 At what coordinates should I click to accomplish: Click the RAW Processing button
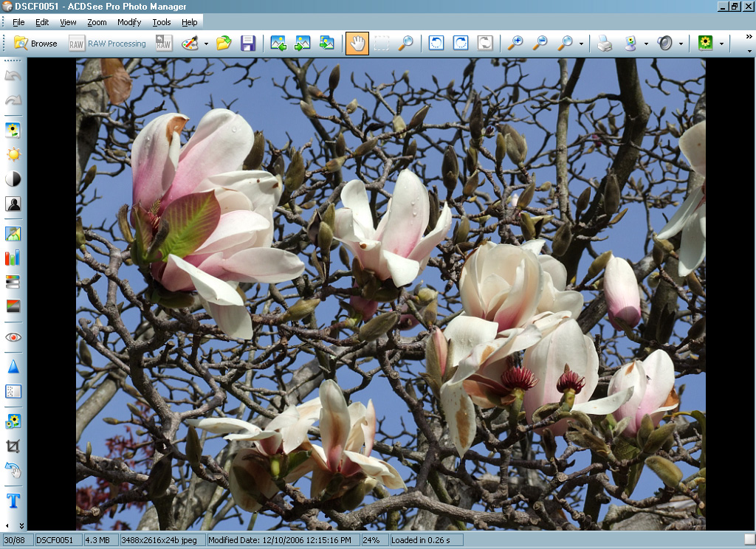(x=108, y=44)
